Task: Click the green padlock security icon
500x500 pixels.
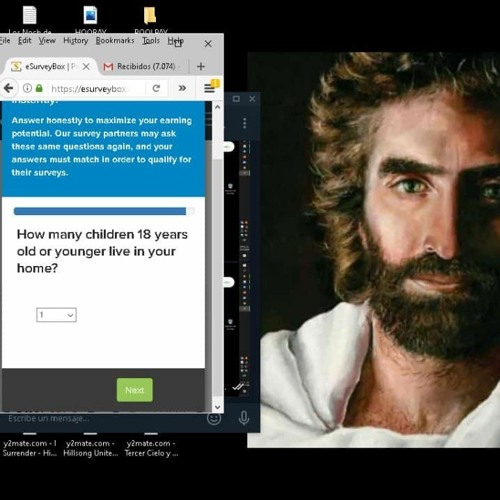Action: [x=39, y=88]
